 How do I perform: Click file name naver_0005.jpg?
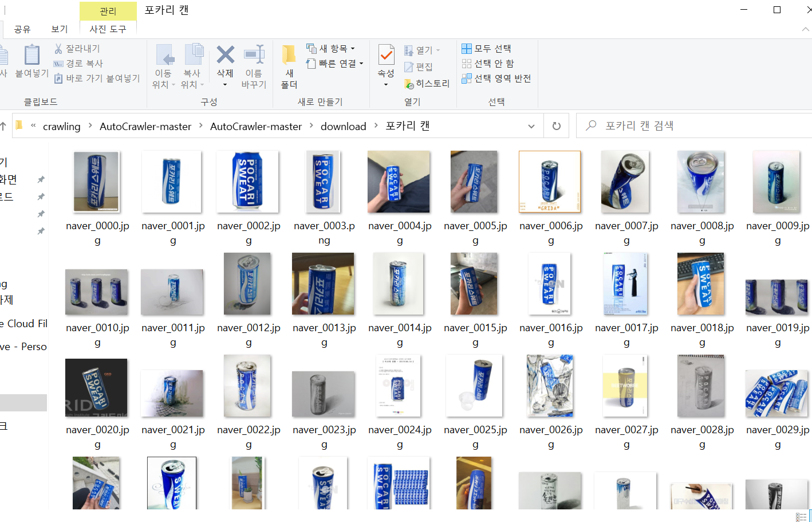click(x=475, y=233)
